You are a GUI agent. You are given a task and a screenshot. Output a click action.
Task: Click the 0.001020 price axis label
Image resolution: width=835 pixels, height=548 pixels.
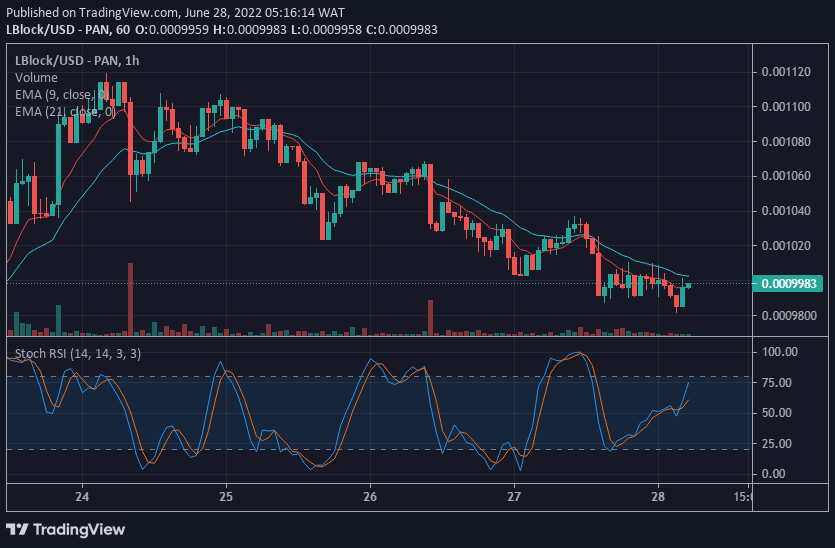tap(786, 246)
